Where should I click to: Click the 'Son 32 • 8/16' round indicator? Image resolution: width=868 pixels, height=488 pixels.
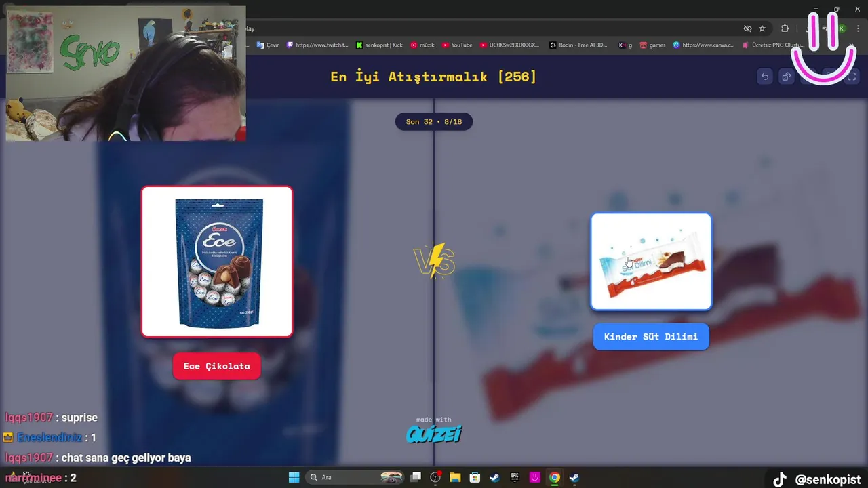434,122
